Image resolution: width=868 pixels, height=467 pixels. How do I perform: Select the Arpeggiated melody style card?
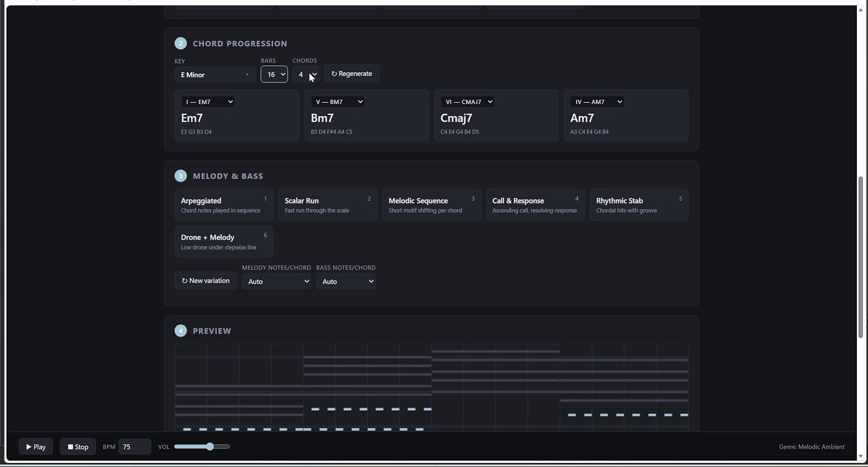tap(224, 205)
